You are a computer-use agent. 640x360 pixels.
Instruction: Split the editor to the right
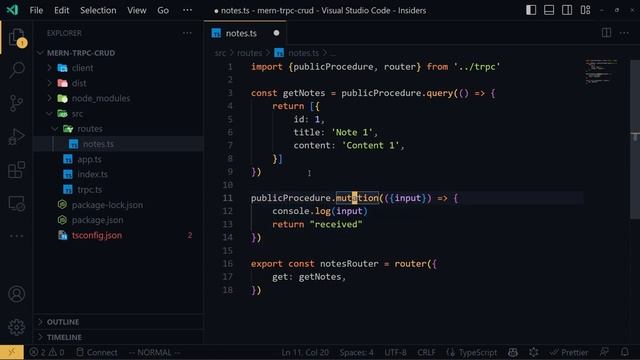click(606, 33)
